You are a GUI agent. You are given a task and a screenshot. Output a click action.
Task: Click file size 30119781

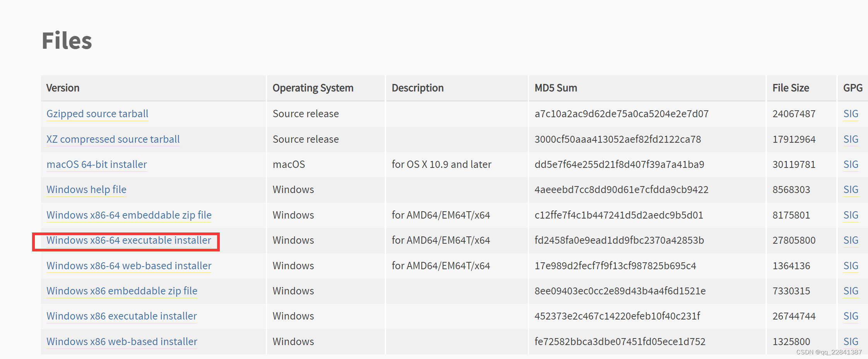[794, 164]
